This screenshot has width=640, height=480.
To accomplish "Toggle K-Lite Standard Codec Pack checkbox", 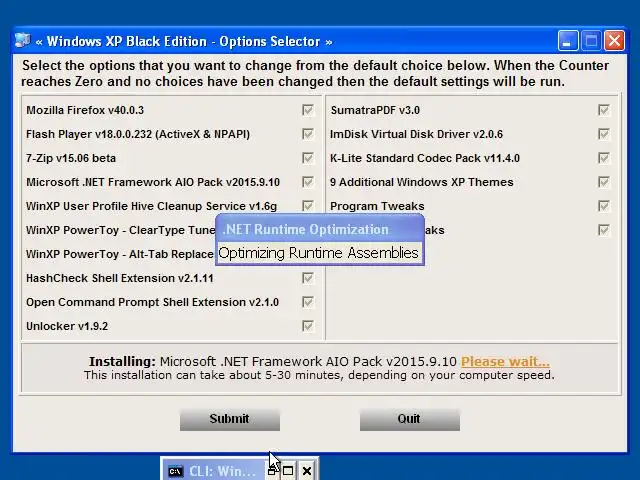I will click(x=604, y=158).
